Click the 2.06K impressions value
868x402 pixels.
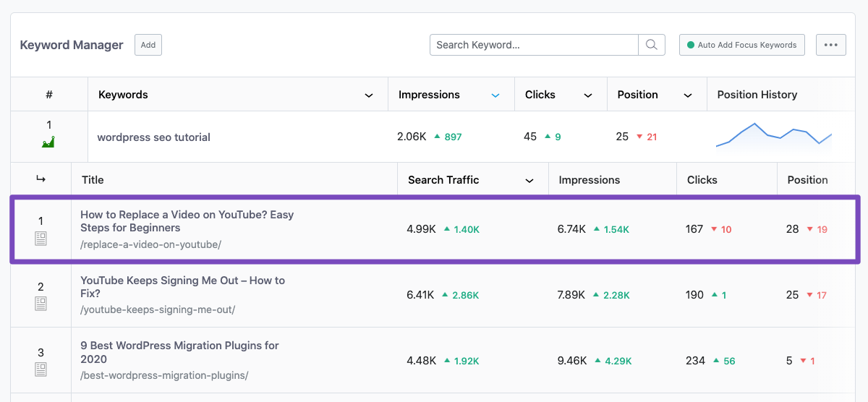tap(412, 136)
